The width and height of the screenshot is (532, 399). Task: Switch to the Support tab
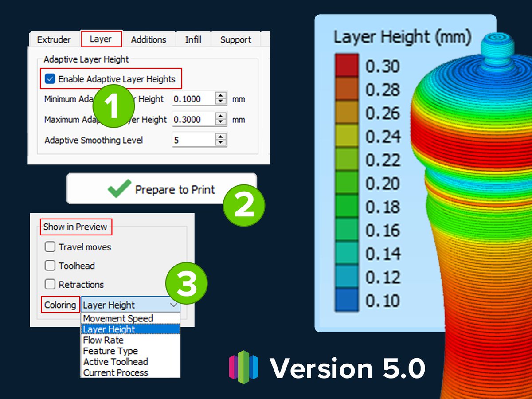click(x=235, y=39)
